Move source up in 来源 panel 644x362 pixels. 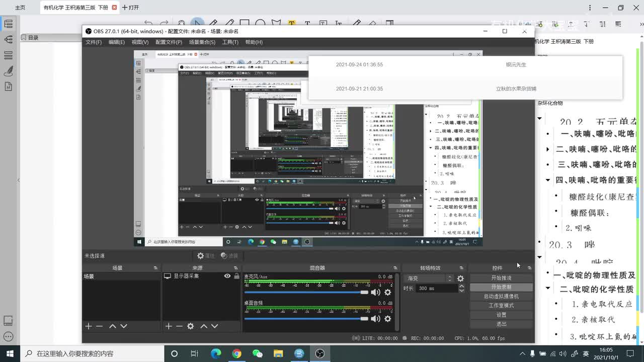click(204, 326)
